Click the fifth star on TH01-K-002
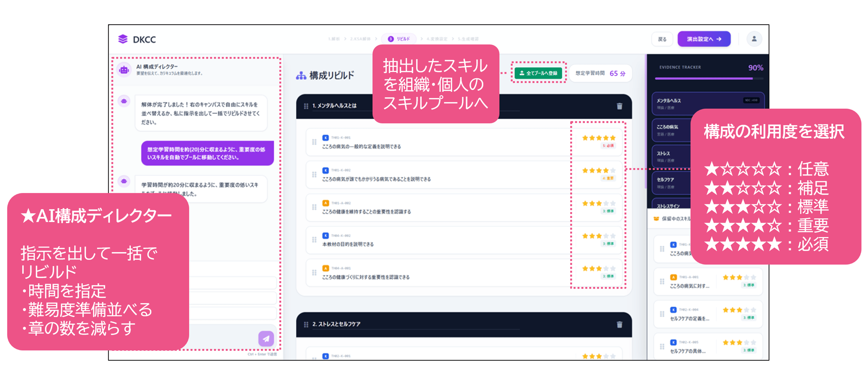This screenshot has height=385, width=868. 613,170
